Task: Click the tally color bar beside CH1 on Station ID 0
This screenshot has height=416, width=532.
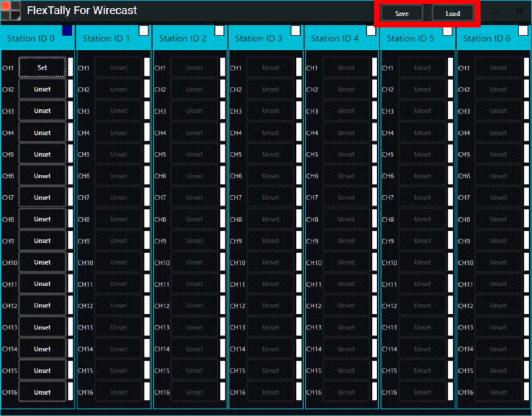Action: tap(70, 68)
